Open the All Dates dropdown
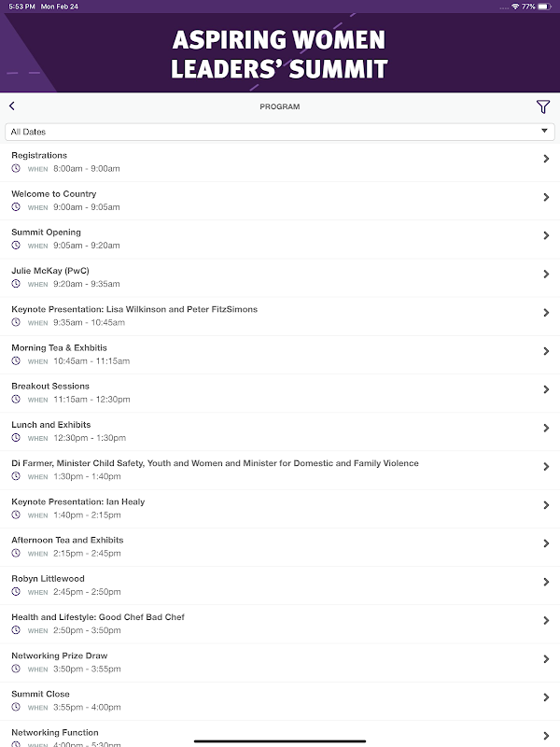Viewport: 560px width, 747px height. tap(280, 132)
